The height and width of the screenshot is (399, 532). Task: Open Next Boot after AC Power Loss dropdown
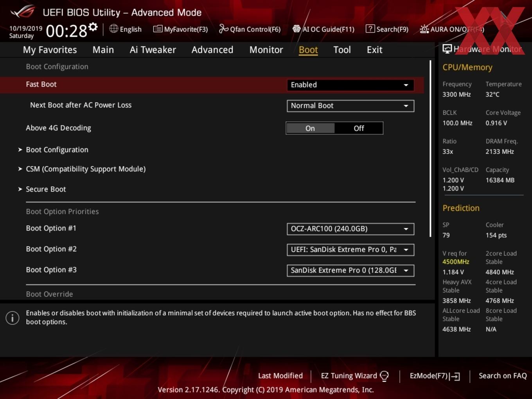tap(350, 106)
